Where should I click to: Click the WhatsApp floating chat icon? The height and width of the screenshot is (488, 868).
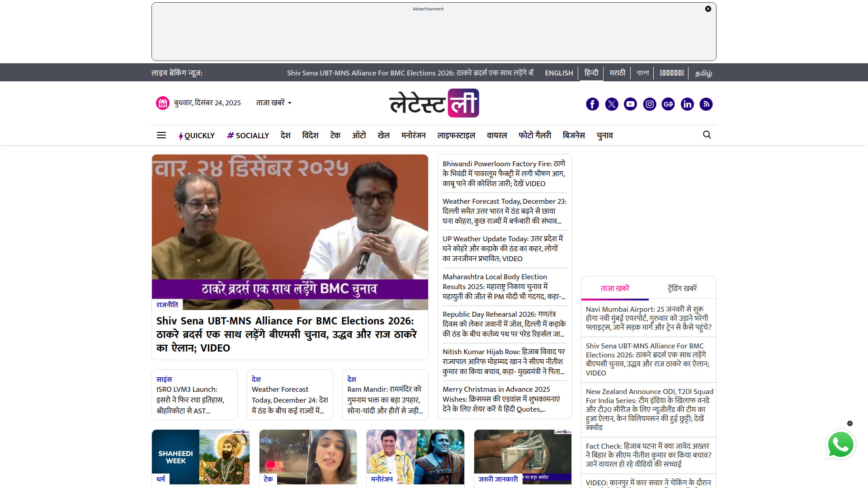840,445
